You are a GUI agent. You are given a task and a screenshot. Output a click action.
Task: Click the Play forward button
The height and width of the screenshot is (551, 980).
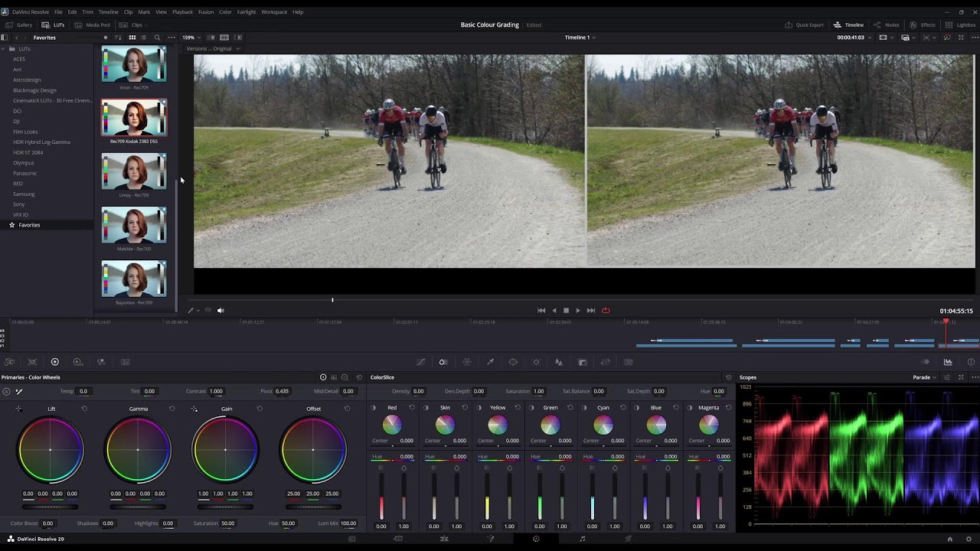click(x=578, y=311)
